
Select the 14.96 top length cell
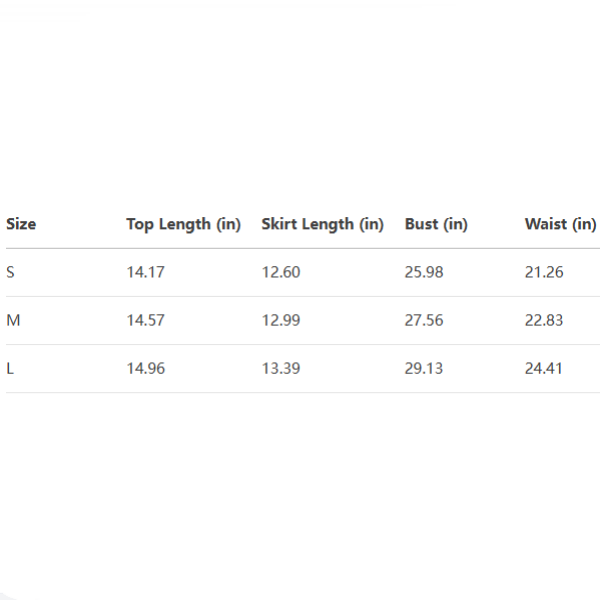[145, 368]
